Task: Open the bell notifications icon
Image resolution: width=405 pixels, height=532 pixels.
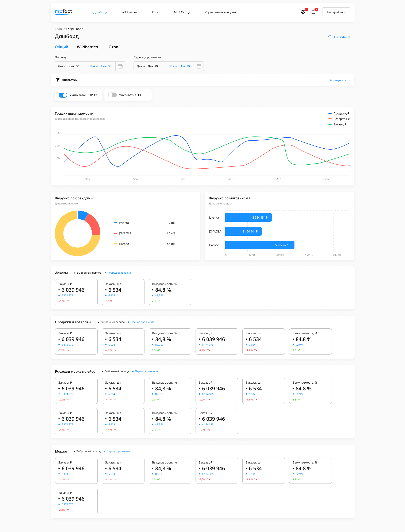Action: (313, 12)
